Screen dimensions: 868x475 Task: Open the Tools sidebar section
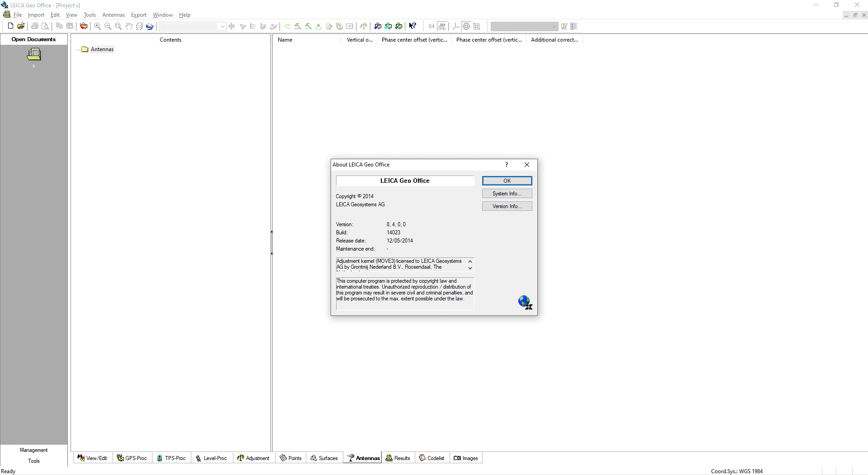(x=34, y=461)
